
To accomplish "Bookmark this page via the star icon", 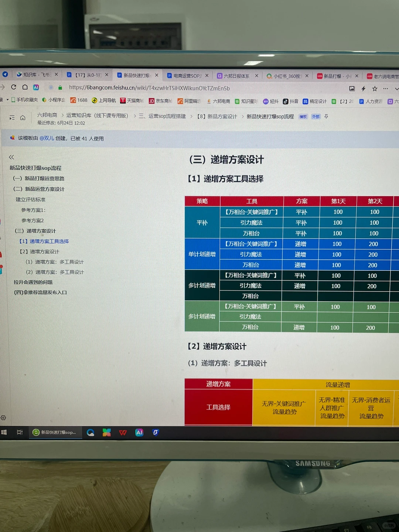I will [374, 89].
